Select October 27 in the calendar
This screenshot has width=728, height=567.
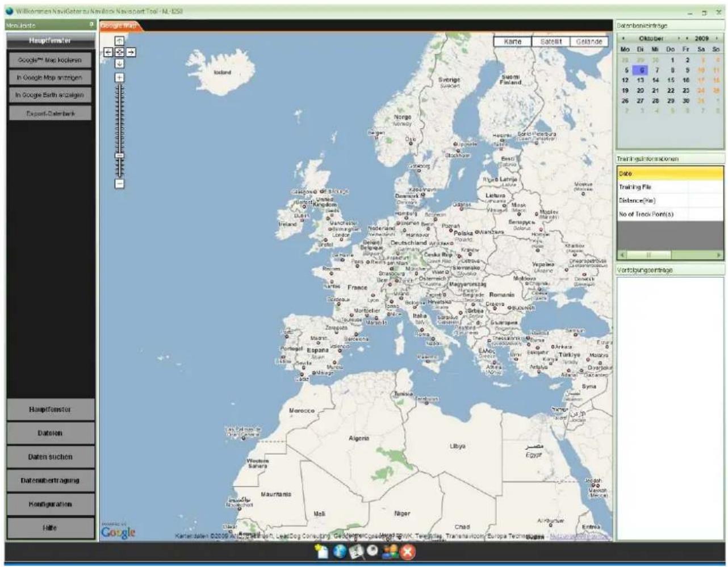(x=640, y=101)
